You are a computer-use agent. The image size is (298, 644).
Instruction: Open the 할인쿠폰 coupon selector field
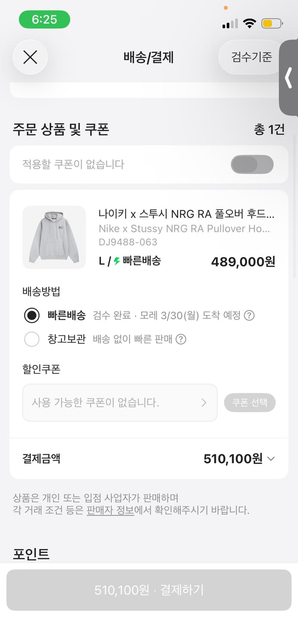click(x=120, y=402)
